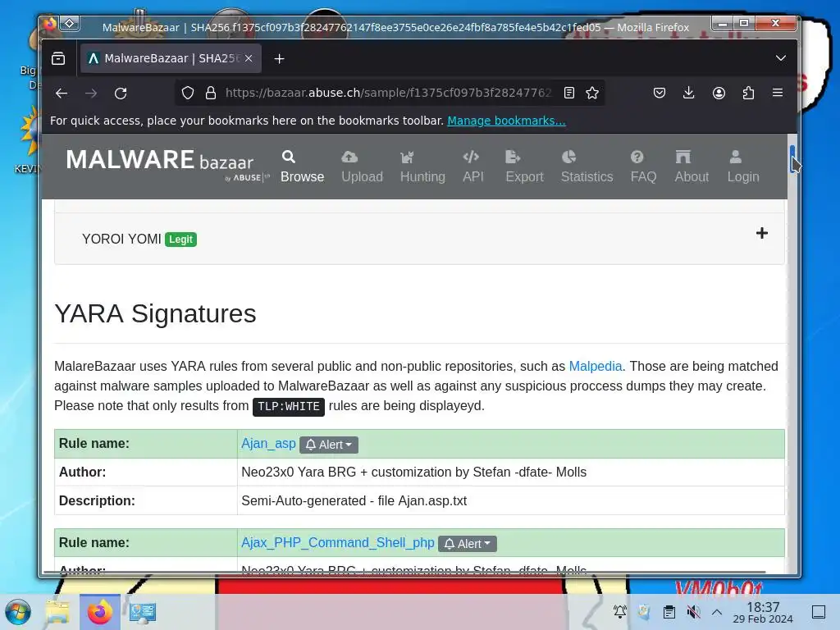The image size is (840, 630).
Task: Open the Ajan_asp rule link
Action: 268,444
